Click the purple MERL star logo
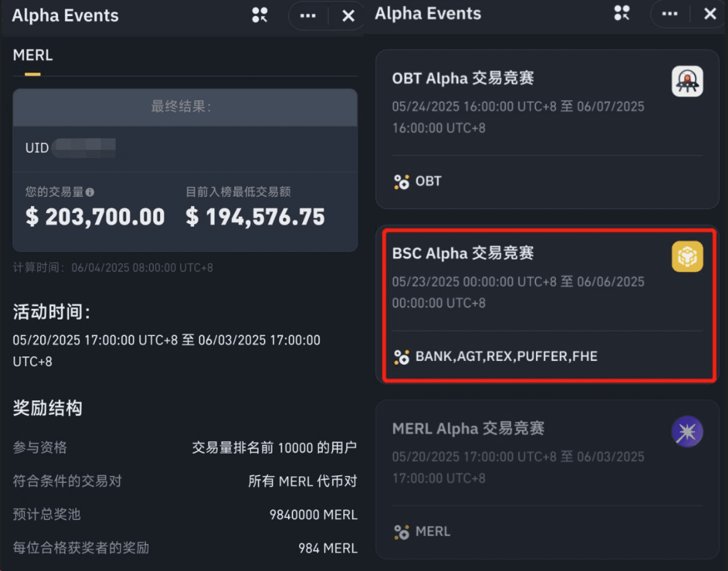The height and width of the screenshot is (571, 728). click(x=687, y=432)
